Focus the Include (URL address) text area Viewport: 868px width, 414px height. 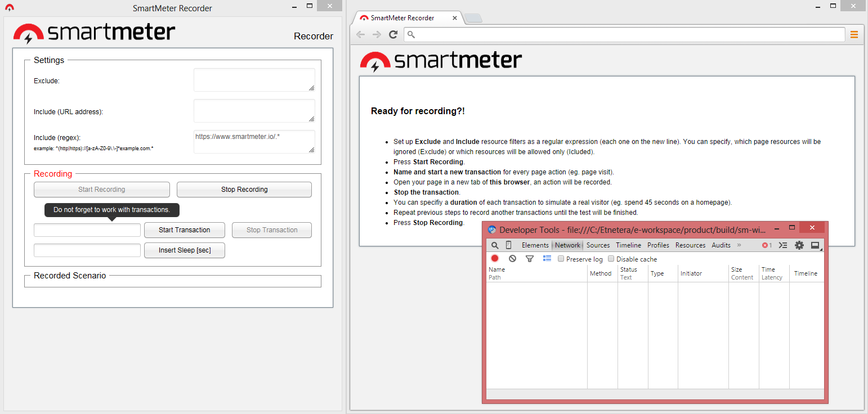[x=254, y=111]
